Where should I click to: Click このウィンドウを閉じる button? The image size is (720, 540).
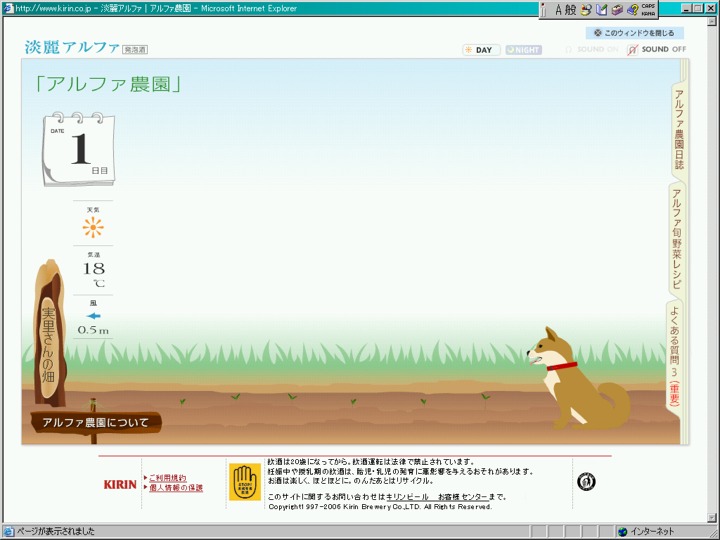coord(635,33)
